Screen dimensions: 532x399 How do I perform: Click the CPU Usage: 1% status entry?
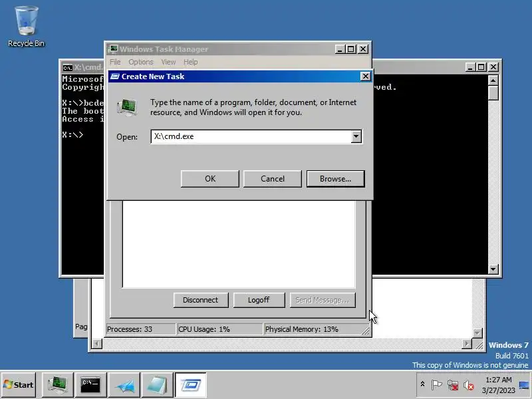click(x=220, y=329)
